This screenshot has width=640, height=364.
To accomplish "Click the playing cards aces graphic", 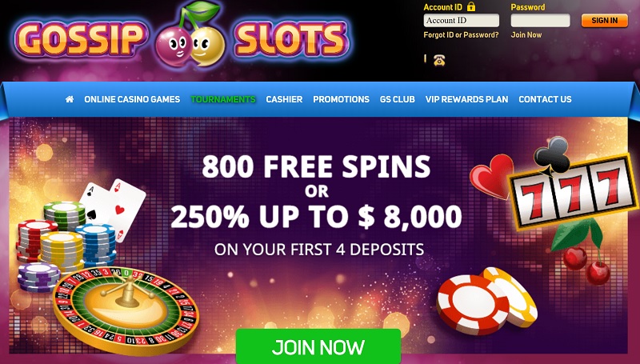I will 113,208.
